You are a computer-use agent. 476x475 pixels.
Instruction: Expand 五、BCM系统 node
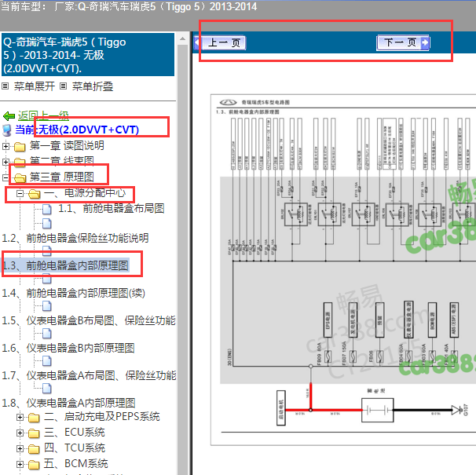click(x=20, y=464)
